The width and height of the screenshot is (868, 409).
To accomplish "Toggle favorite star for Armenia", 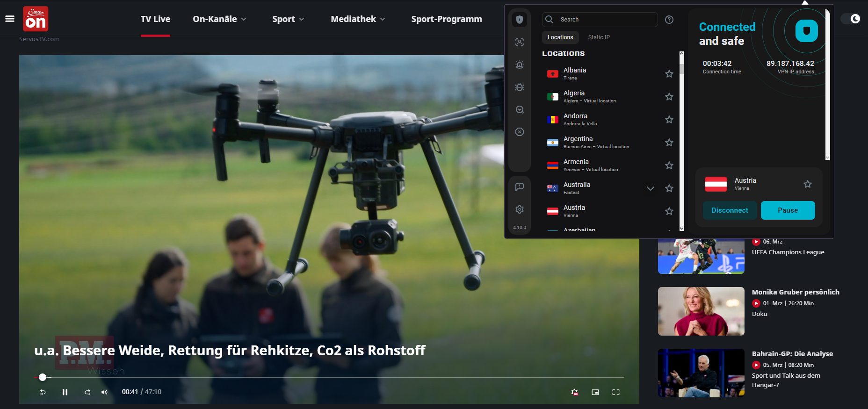I will pos(669,165).
